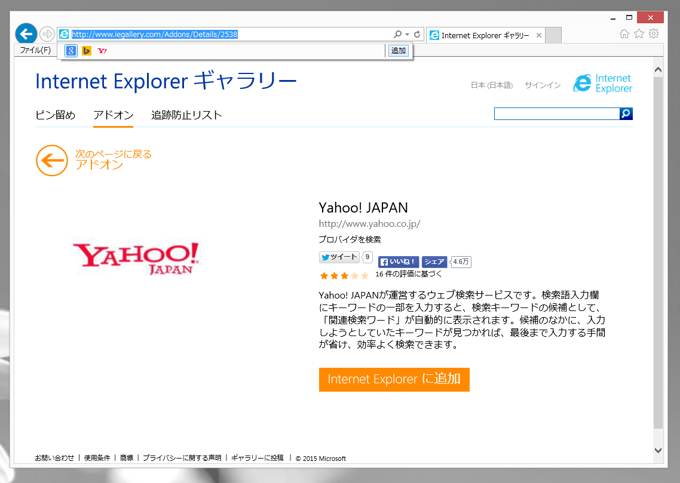The width and height of the screenshot is (680, 483).
Task: Open the 追跡防止リスト tab
Action: click(186, 115)
